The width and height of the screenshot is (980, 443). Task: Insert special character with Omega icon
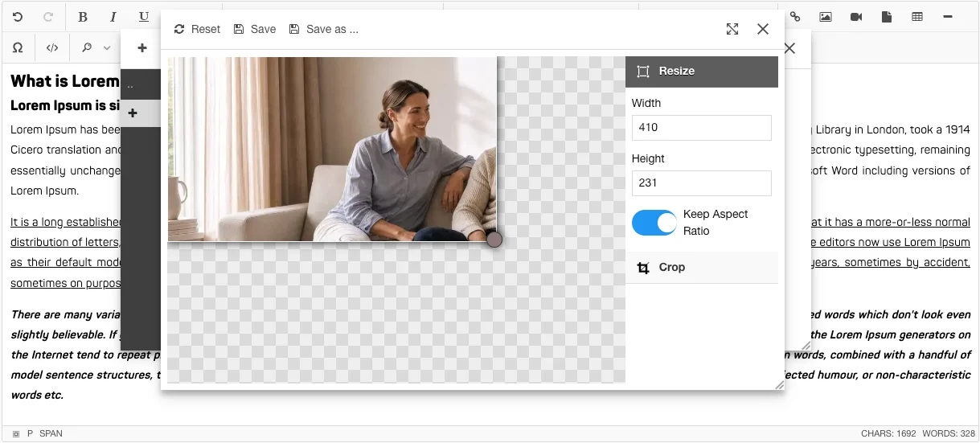18,48
